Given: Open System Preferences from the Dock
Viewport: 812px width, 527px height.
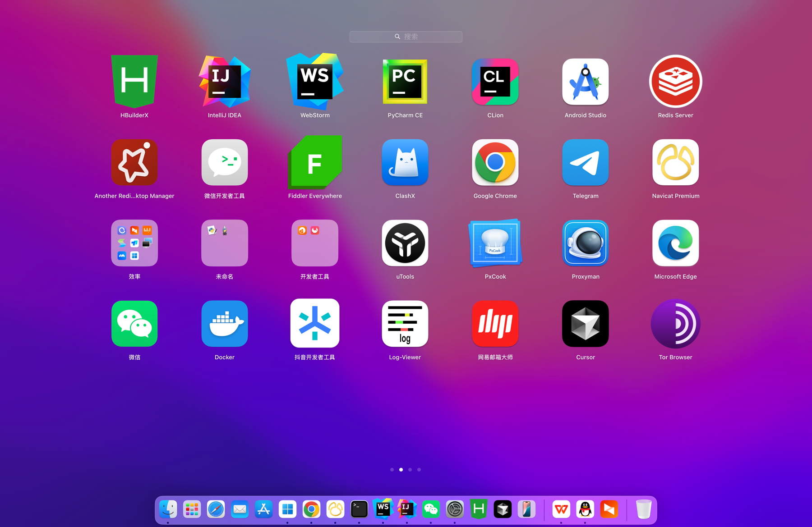Looking at the screenshot, I should tap(455, 509).
